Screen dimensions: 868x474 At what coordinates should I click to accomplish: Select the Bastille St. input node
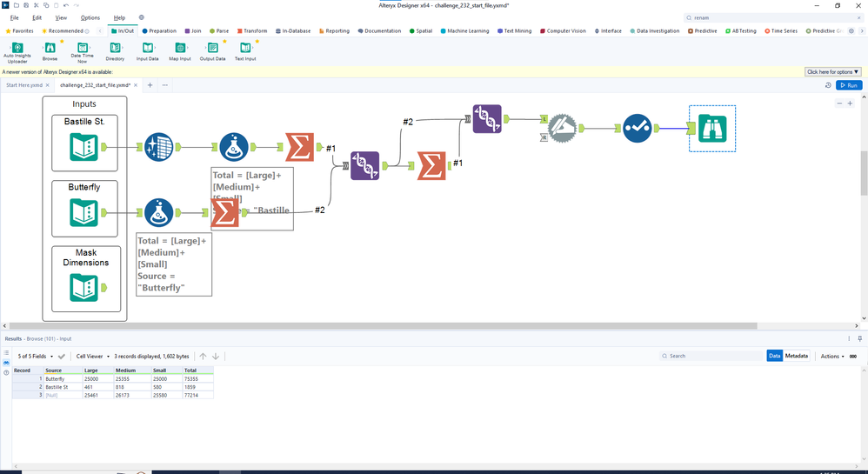click(84, 147)
